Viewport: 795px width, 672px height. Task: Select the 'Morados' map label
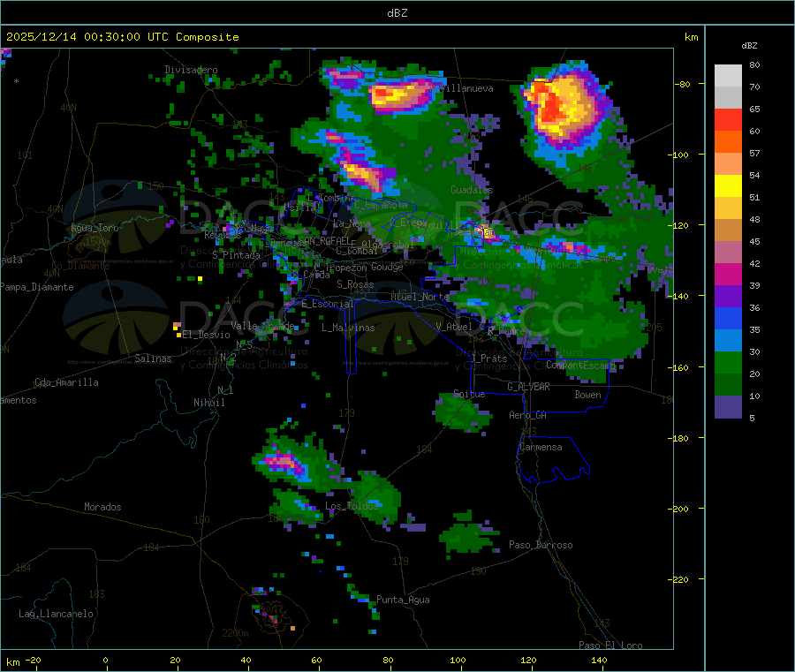click(x=102, y=507)
